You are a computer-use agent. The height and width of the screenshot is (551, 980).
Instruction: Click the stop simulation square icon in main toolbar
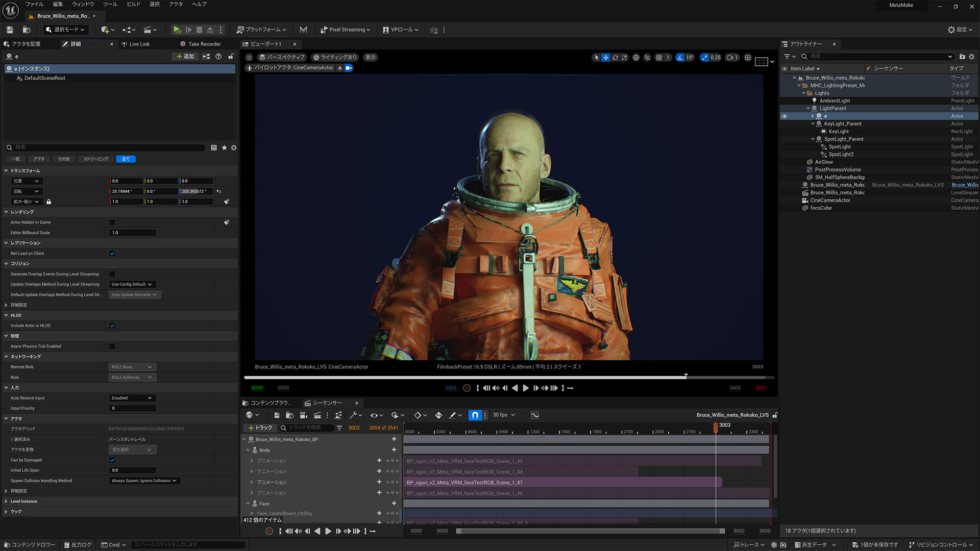pos(199,30)
